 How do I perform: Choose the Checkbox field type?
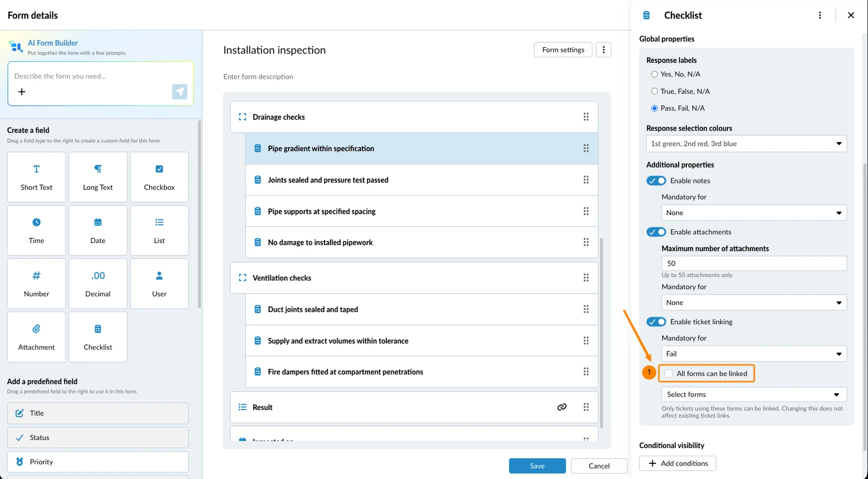(x=159, y=177)
